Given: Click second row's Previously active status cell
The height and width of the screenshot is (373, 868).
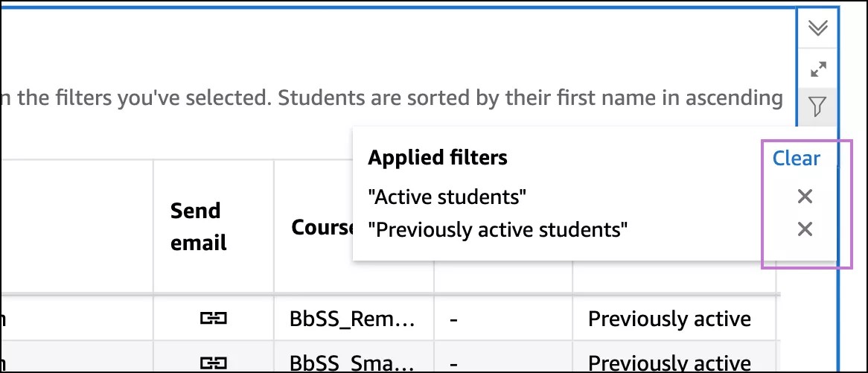Looking at the screenshot, I should pyautogui.click(x=669, y=363).
